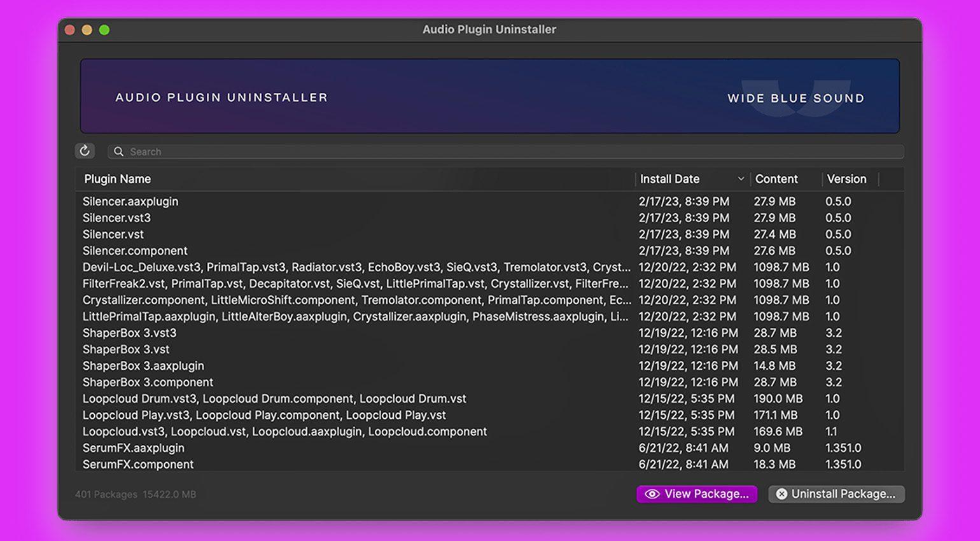
Task: Click the 27.4 MB content cell
Action: 774,234
